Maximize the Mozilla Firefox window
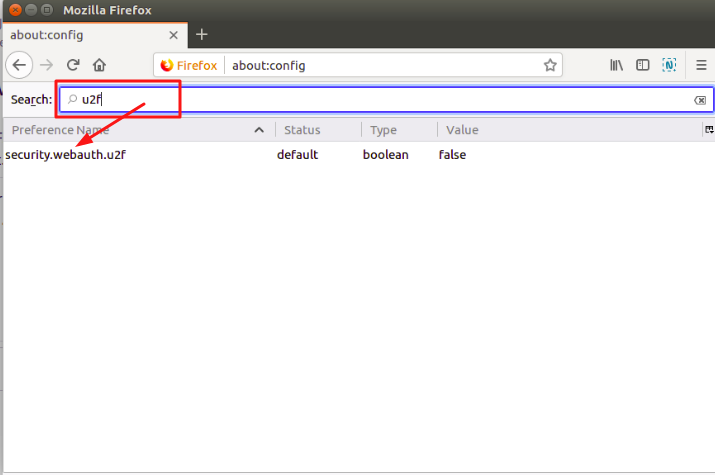Viewport: 715px width, 475px height. click(47, 10)
